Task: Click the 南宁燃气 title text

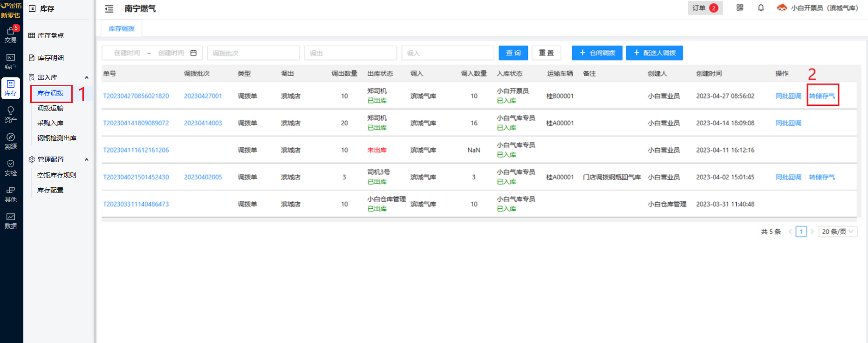Action: [x=140, y=9]
